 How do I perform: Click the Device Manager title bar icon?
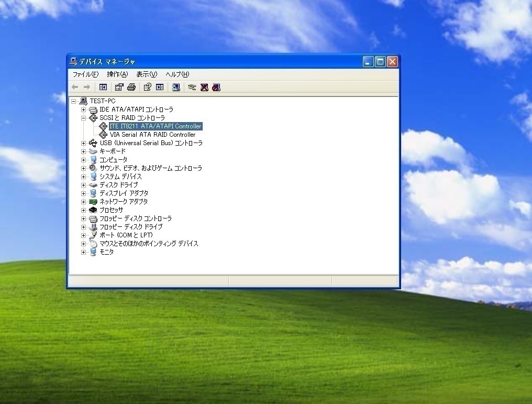tap(73, 61)
